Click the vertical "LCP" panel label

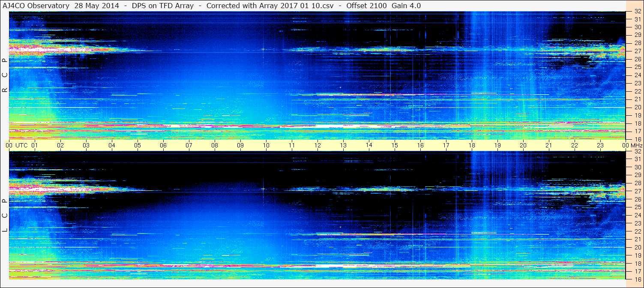[x=5, y=216]
